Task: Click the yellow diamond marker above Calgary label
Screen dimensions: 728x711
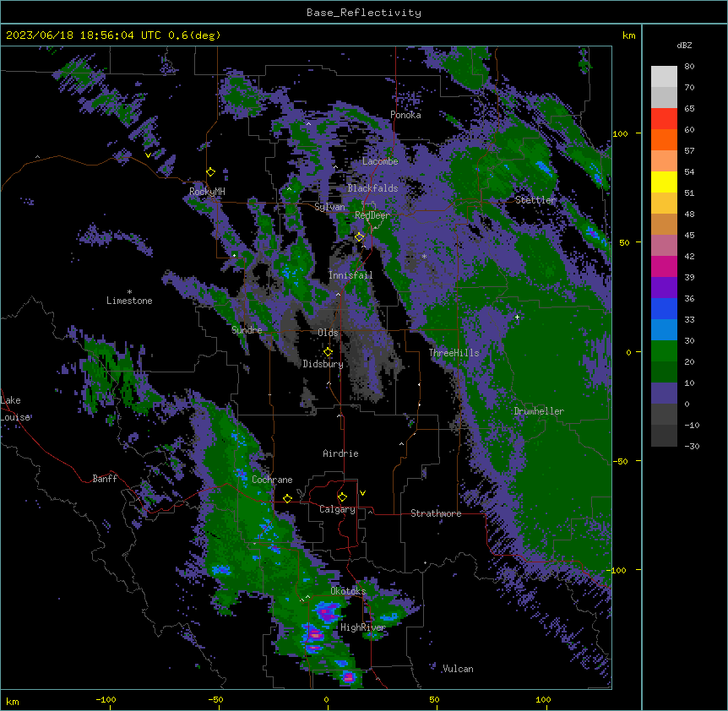Action: pos(343,497)
